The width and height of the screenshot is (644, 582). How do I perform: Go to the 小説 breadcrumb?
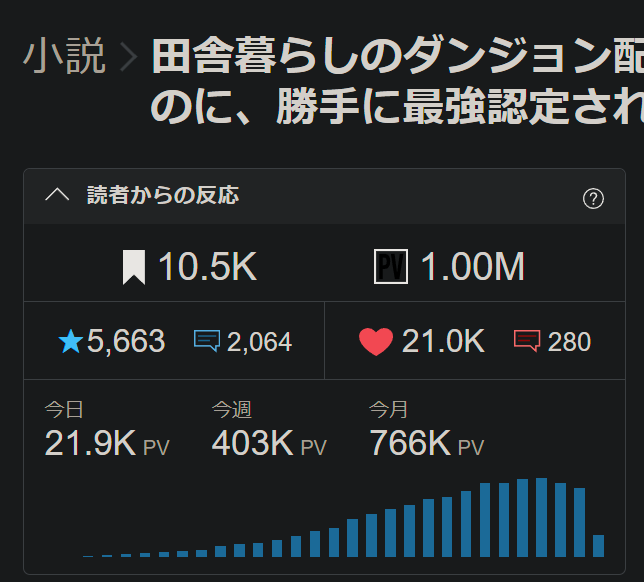(x=64, y=57)
